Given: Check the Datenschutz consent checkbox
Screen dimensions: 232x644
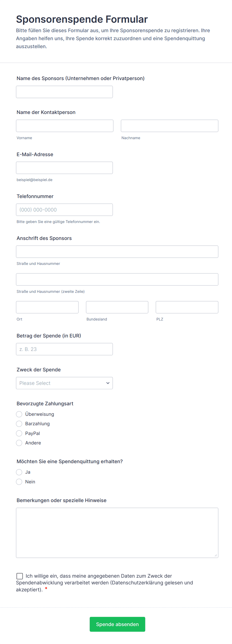Looking at the screenshot, I should coord(19,576).
